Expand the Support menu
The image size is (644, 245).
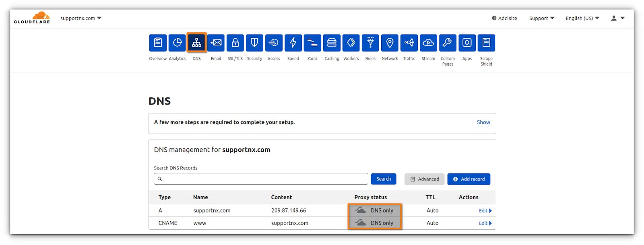click(x=542, y=18)
